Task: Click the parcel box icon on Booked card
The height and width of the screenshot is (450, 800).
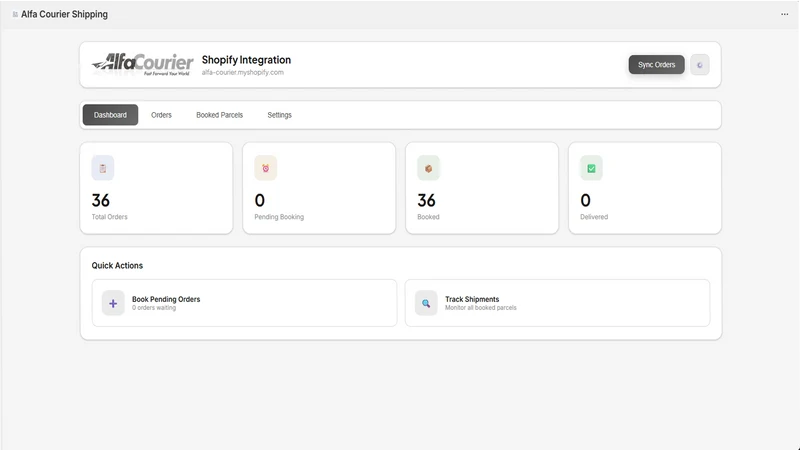Action: point(428,168)
